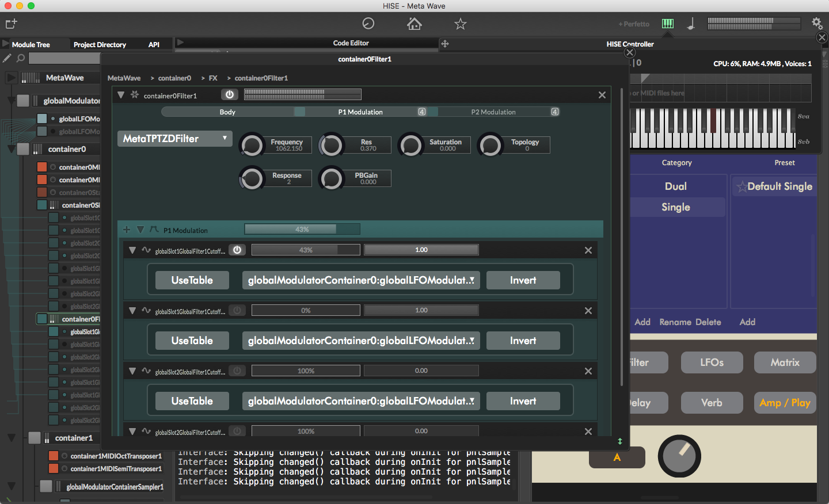Switch to the Project Directory tab
The image size is (829, 504).
(100, 44)
